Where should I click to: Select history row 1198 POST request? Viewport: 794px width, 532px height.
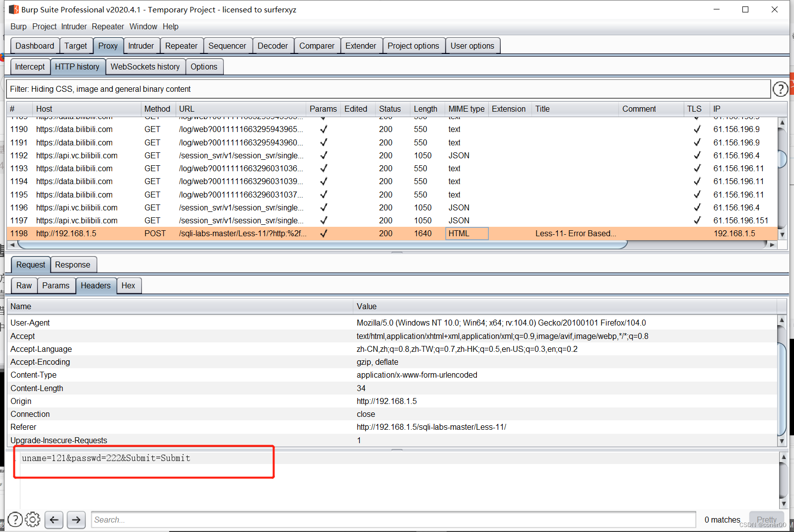pyautogui.click(x=392, y=233)
